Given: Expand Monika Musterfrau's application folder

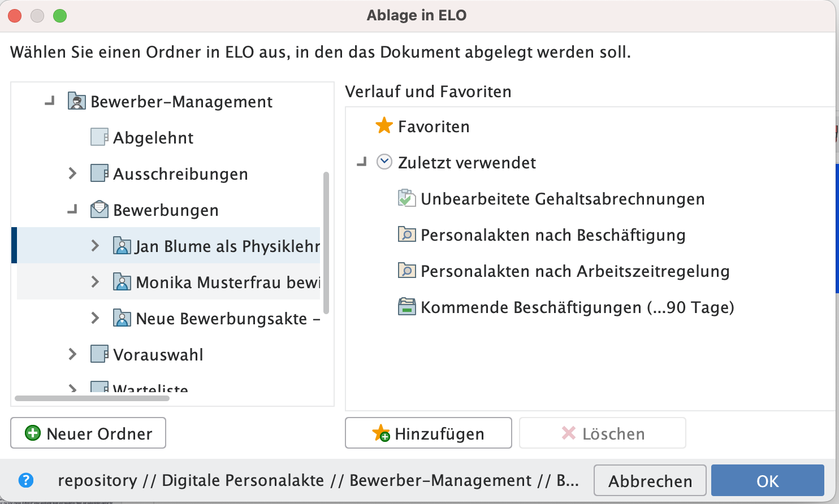Looking at the screenshot, I should click(94, 281).
